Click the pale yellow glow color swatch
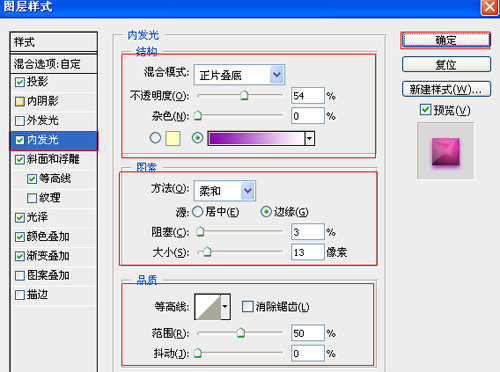 tap(173, 138)
